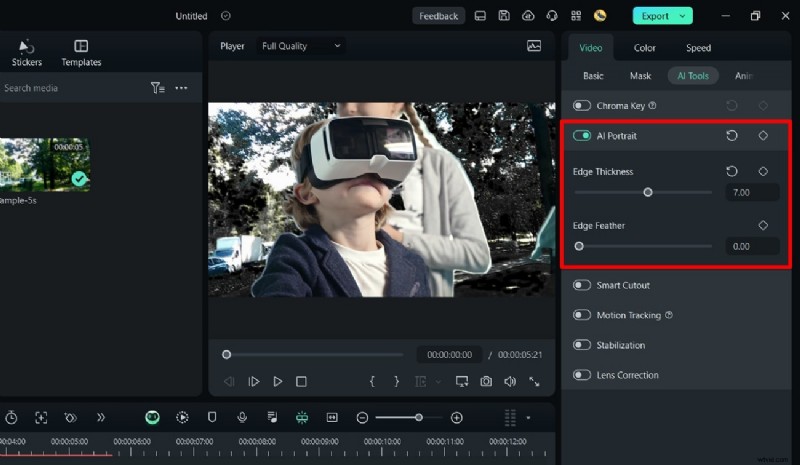Save the project with save icon
The height and width of the screenshot is (465, 800).
click(504, 16)
